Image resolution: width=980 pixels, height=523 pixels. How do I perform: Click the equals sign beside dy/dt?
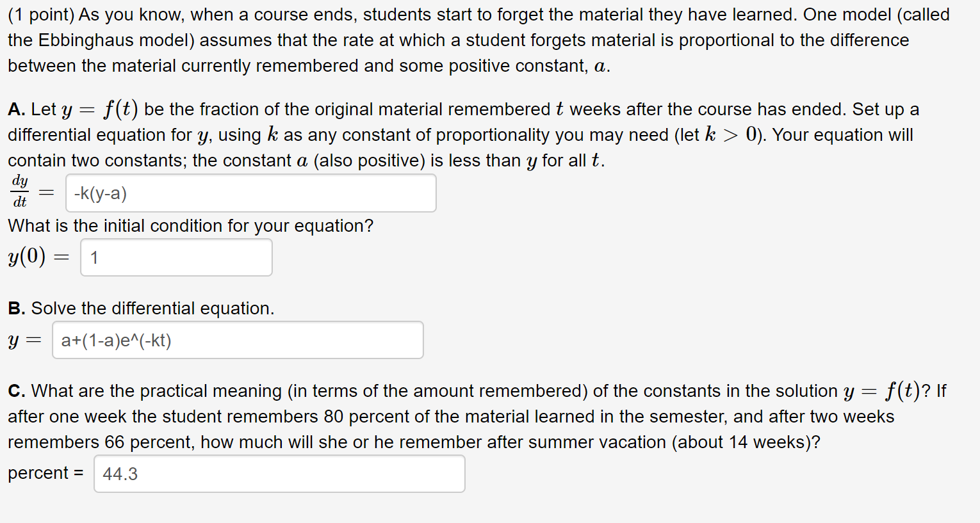[x=45, y=191]
